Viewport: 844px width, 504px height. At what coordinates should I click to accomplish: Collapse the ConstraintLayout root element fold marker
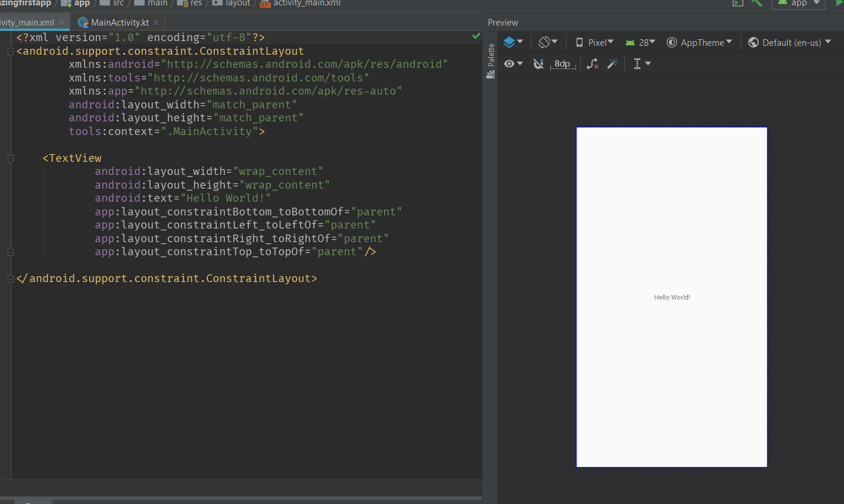[10, 51]
